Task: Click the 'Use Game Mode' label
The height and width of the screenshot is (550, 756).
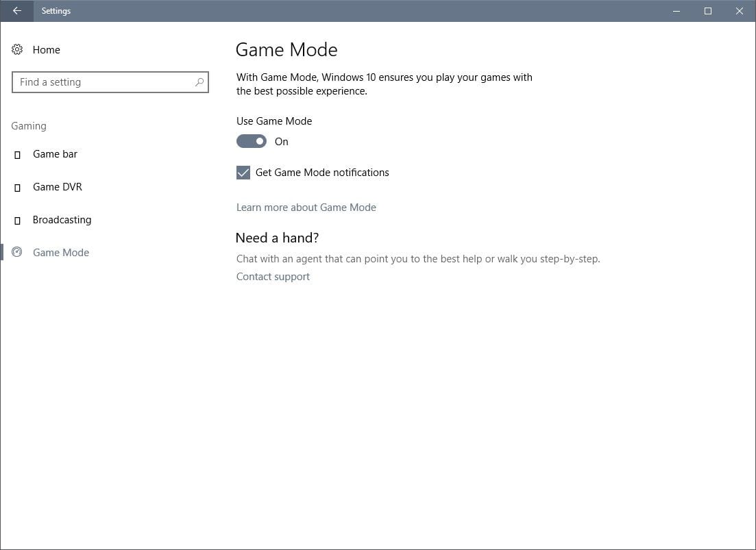Action: [274, 121]
